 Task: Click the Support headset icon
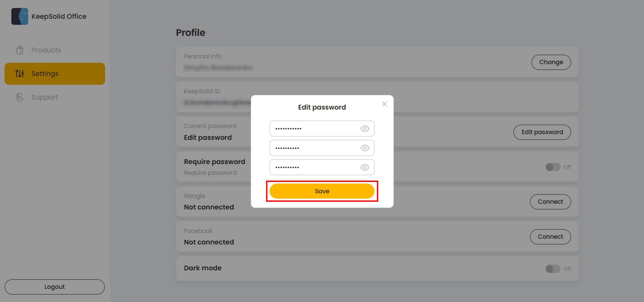(20, 97)
